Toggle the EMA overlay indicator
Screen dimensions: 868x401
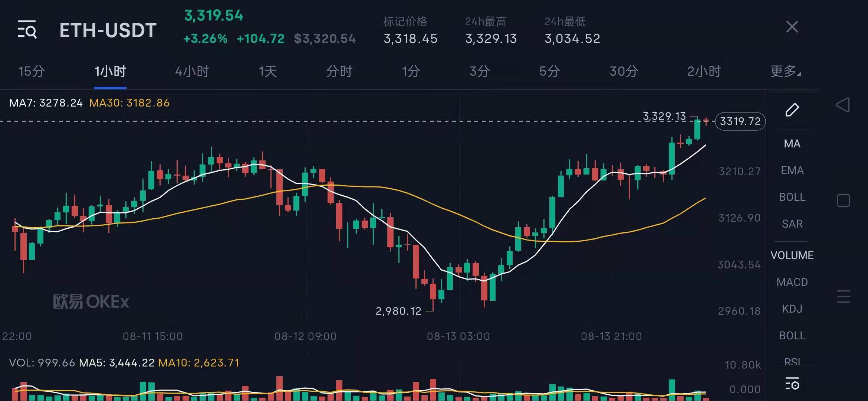point(792,170)
